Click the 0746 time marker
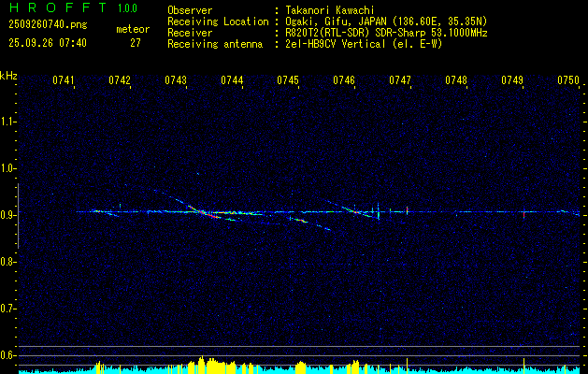The image size is (588, 374). coord(344,80)
